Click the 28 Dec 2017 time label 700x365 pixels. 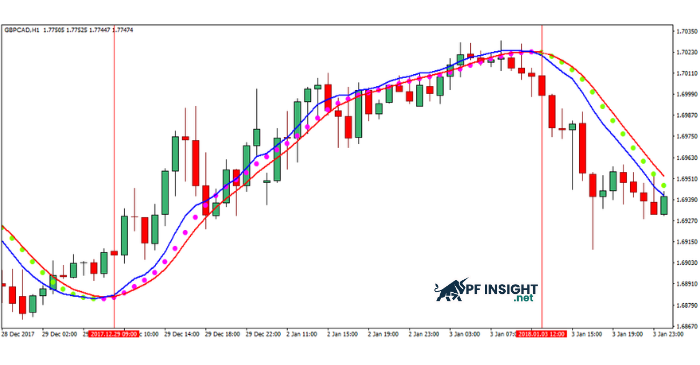tap(18, 334)
